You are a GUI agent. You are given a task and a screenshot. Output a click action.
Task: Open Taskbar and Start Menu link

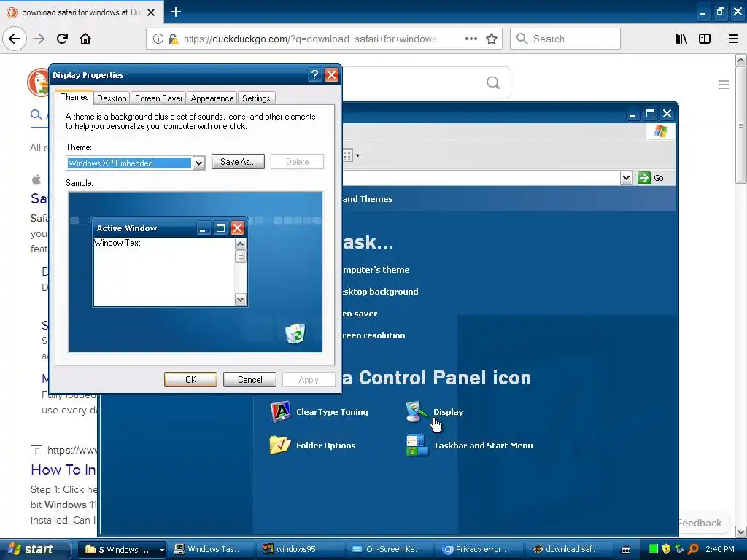tap(483, 446)
